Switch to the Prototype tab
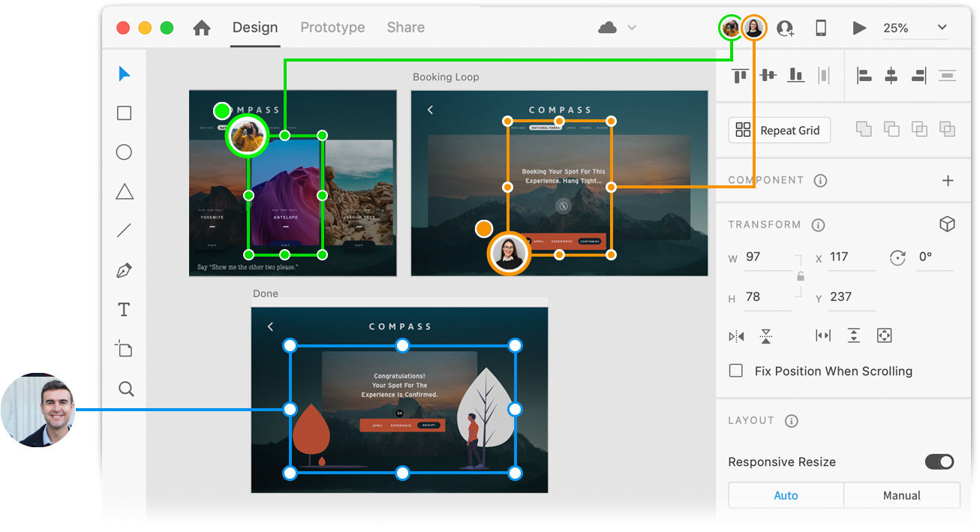 click(332, 27)
